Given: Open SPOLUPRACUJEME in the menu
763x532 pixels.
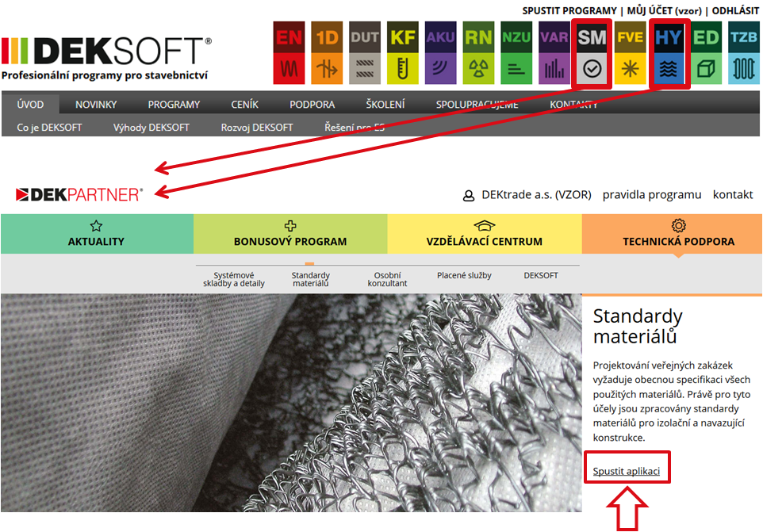Looking at the screenshot, I should 477,105.
